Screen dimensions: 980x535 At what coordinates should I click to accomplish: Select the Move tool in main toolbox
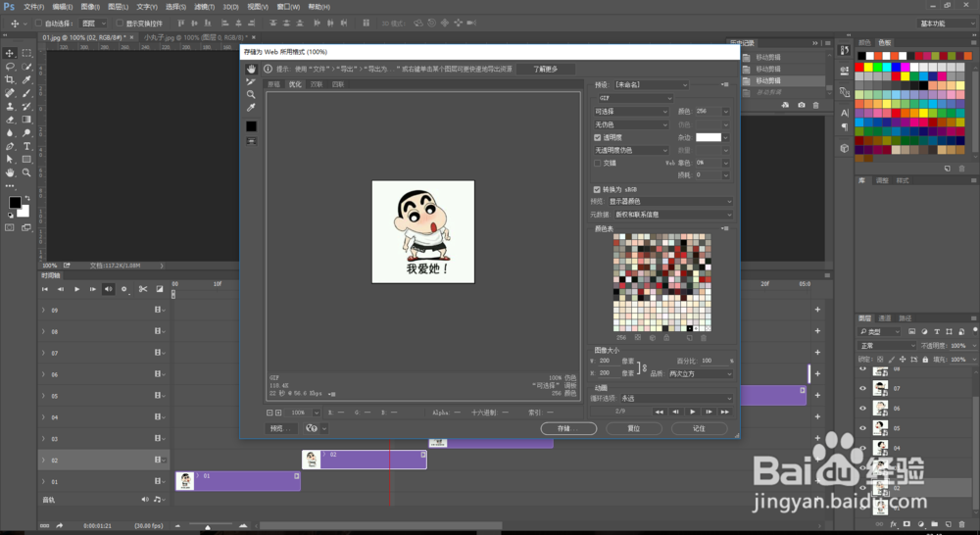(10, 53)
